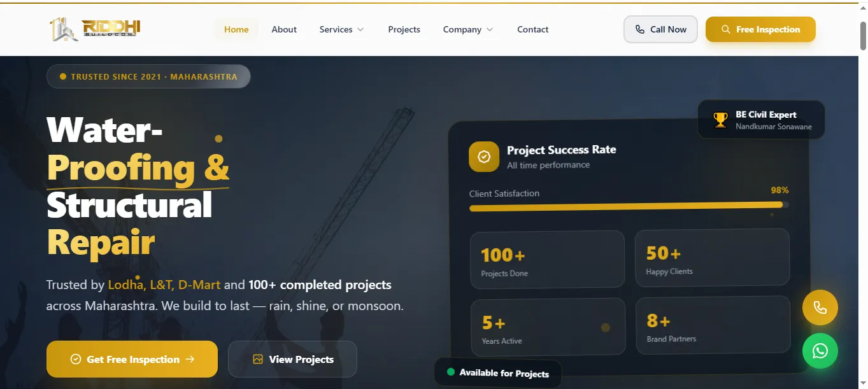Select Projects in the navigation bar
The width and height of the screenshot is (868, 389).
click(x=404, y=29)
